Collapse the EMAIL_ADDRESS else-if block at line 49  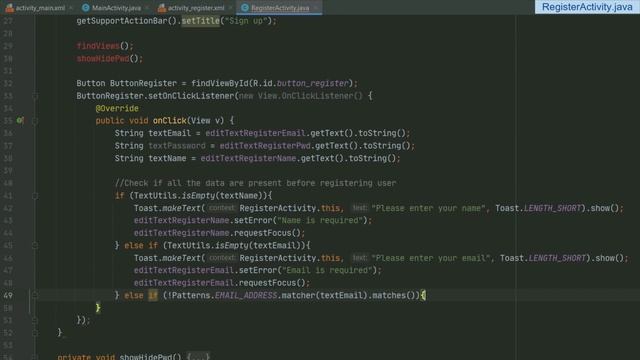click(35, 296)
